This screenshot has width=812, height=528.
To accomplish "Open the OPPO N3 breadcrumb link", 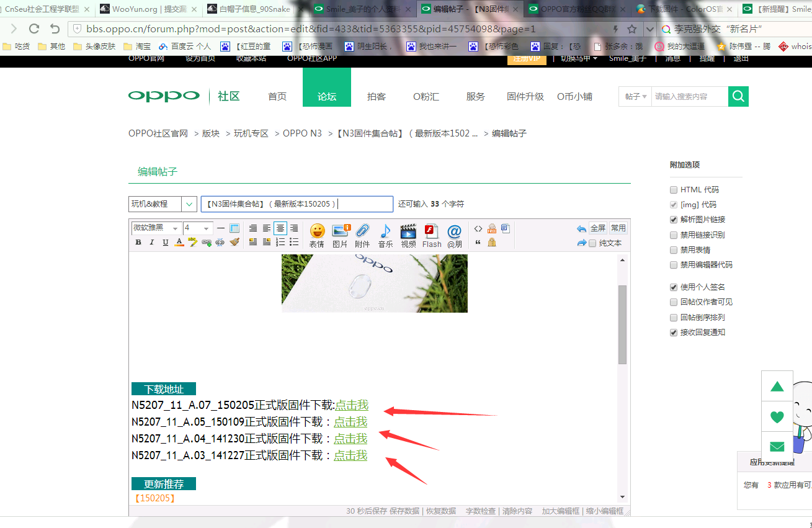I will coord(303,133).
